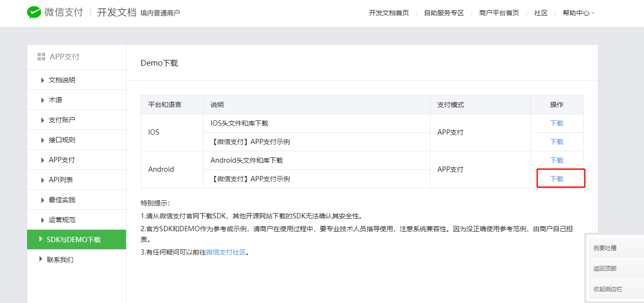Screen dimensions: 644x303
Task: Open the 微信支付社区 link
Action: (226, 252)
